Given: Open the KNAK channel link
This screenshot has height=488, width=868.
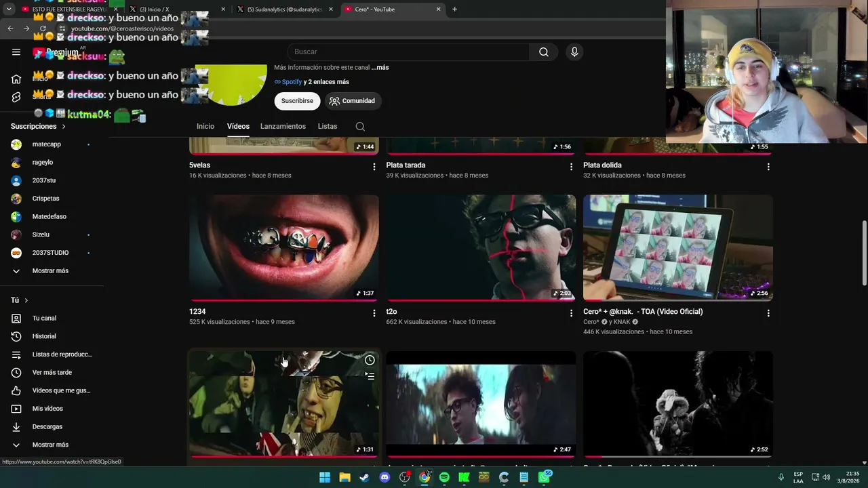Looking at the screenshot, I should tap(623, 322).
